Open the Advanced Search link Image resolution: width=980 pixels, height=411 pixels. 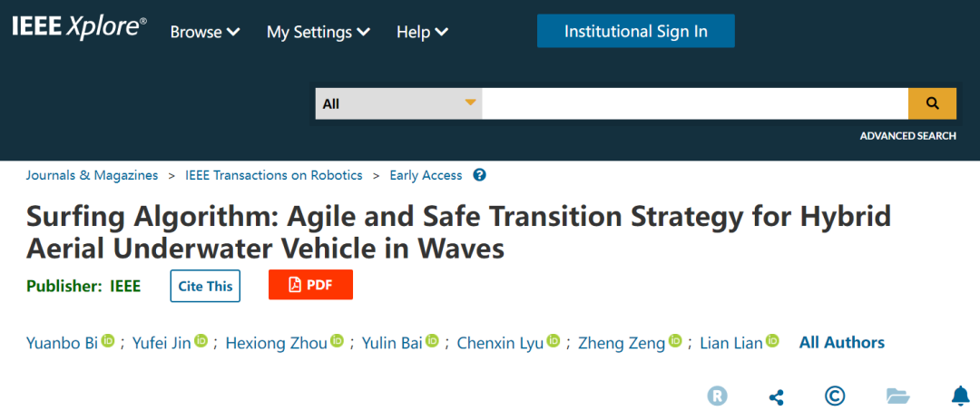pos(907,136)
